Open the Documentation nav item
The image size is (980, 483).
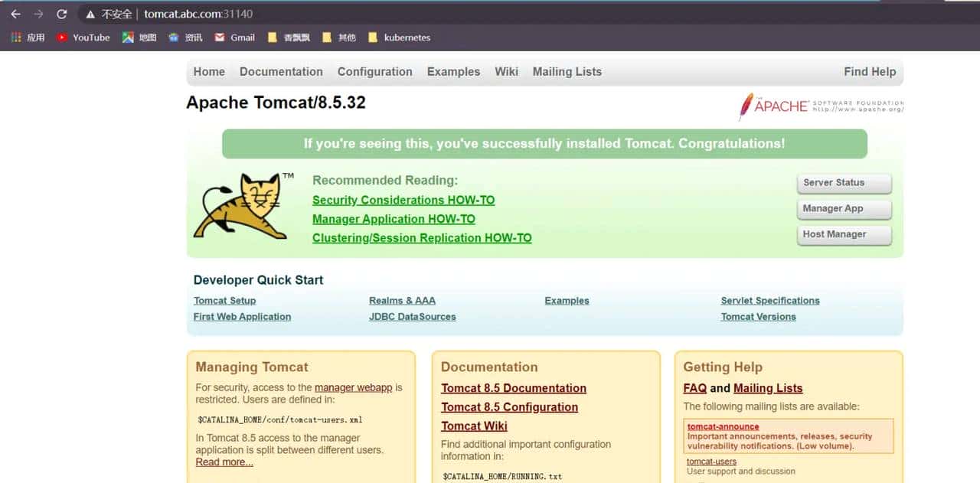pyautogui.click(x=281, y=72)
